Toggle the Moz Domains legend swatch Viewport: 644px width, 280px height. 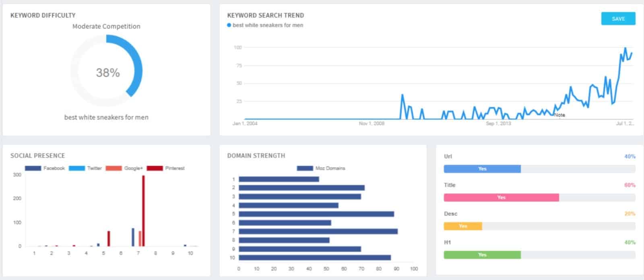[x=305, y=168]
